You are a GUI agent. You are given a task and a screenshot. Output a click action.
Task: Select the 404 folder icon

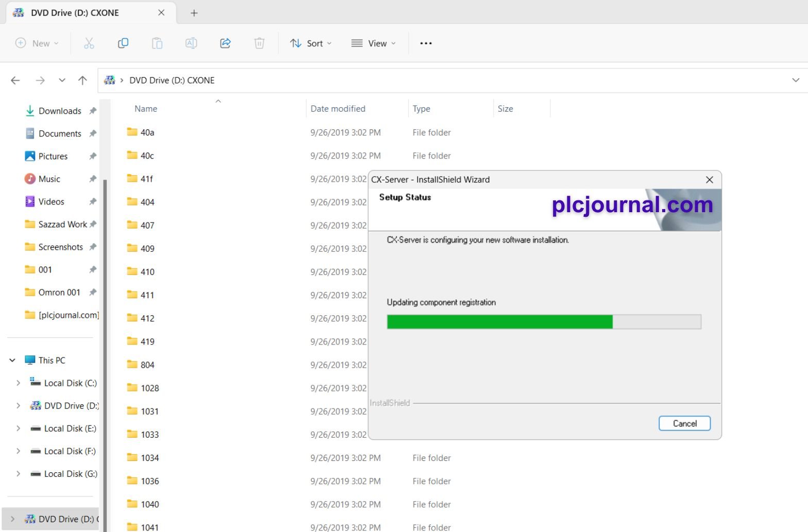pos(132,202)
